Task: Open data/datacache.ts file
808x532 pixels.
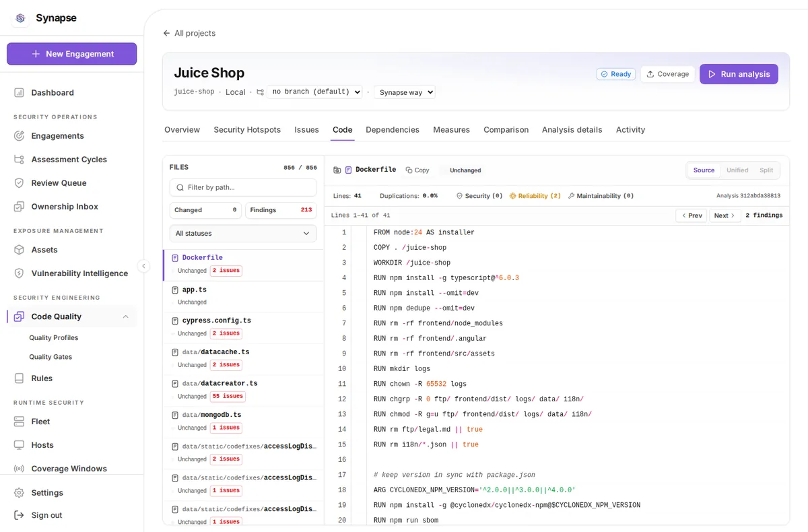Action: [243, 359]
